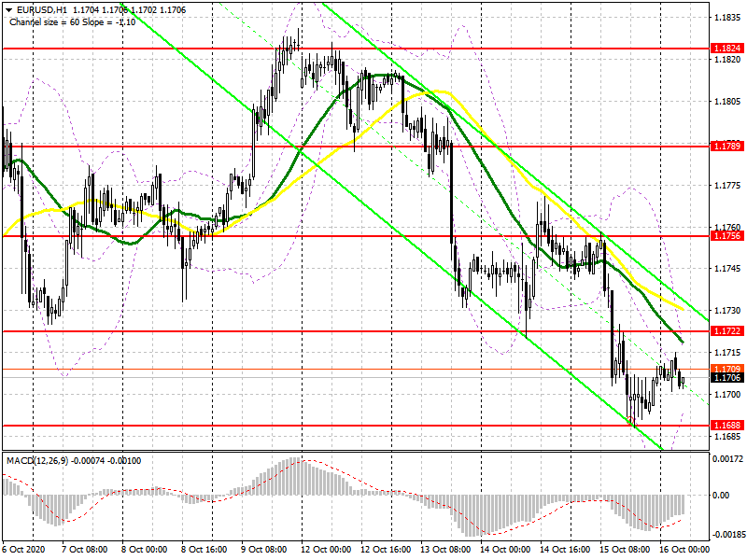Click the 0.00 MACD scale value
The image size is (747, 560).
coord(721,496)
